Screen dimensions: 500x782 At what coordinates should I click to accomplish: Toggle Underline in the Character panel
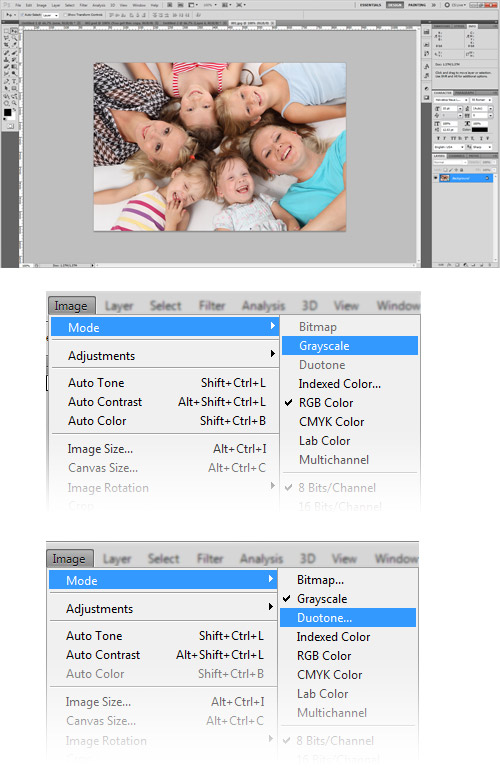coord(481,138)
